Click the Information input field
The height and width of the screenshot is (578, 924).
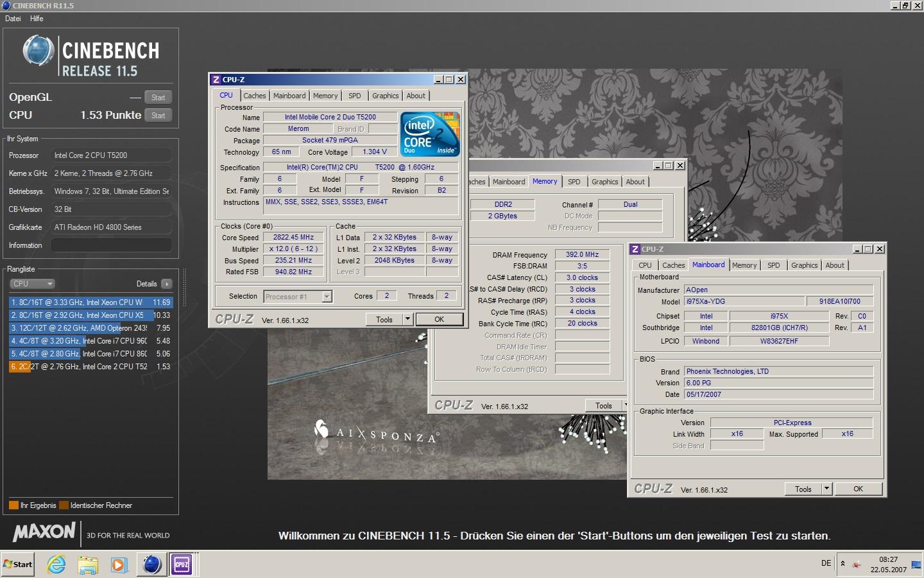(x=112, y=245)
